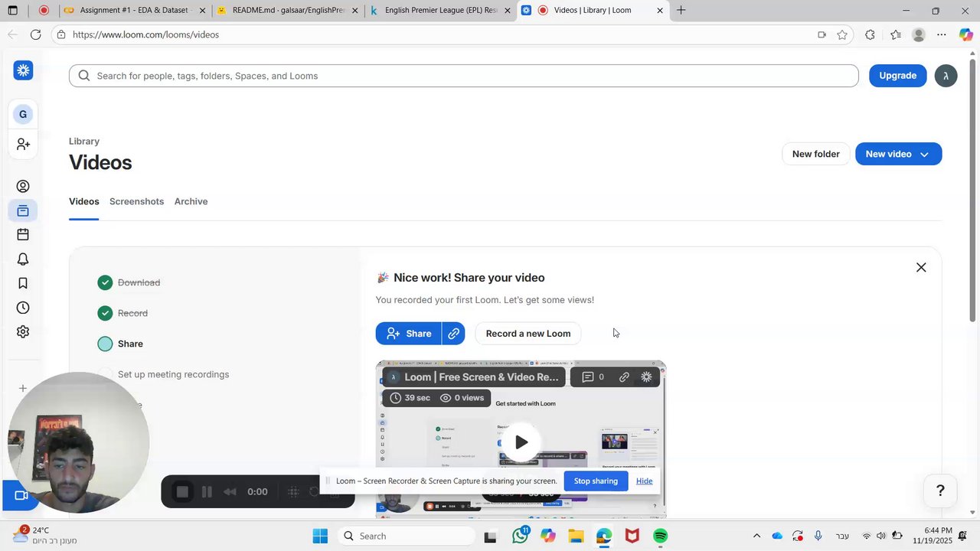
Task: Switch to English Premier League browser tab
Action: pyautogui.click(x=440, y=10)
